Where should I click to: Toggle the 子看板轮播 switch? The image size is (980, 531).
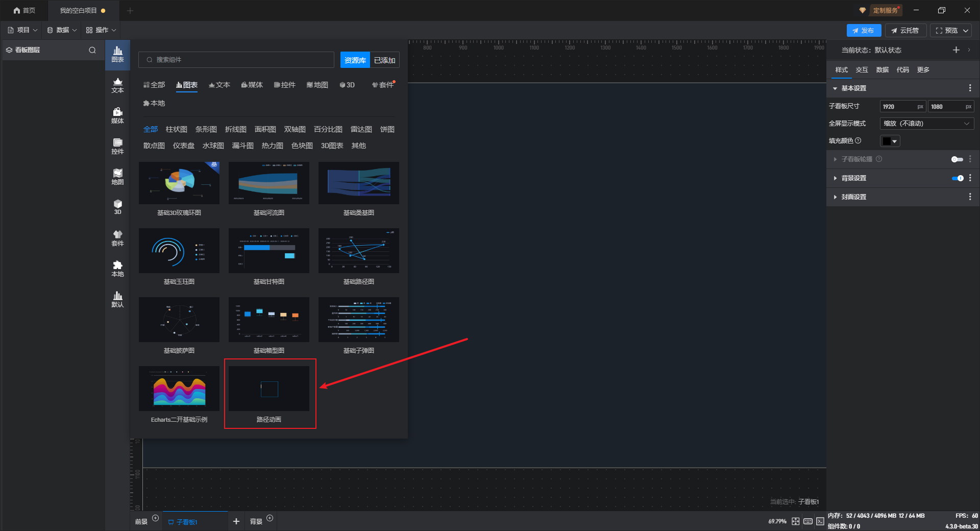(x=957, y=159)
